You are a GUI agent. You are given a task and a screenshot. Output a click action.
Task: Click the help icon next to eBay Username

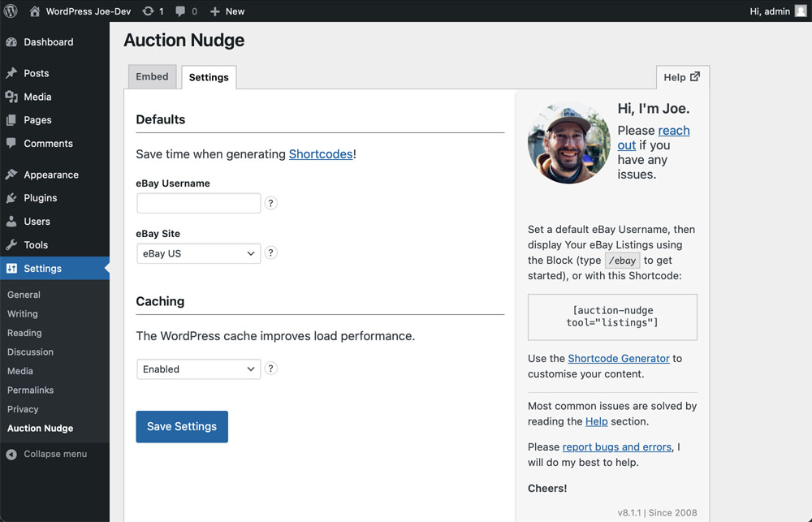coord(271,203)
